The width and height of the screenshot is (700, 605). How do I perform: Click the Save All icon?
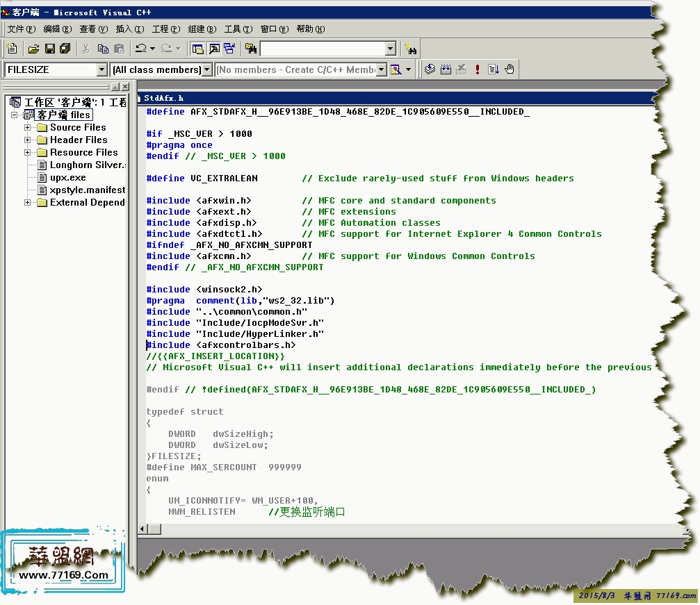[65, 49]
